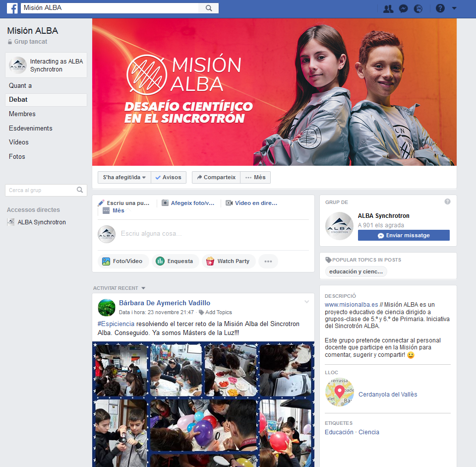Open the post options chevron
The image size is (476, 467).
pyautogui.click(x=306, y=302)
